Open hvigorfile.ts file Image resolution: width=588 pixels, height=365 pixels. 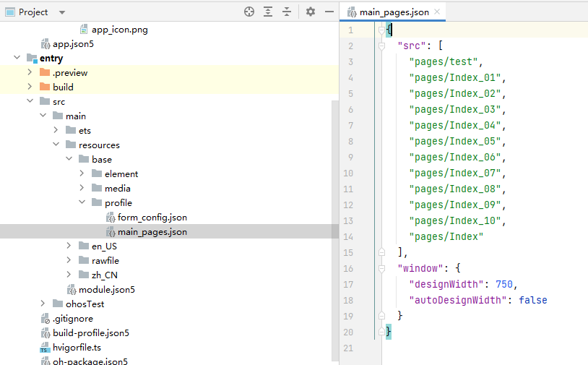click(x=77, y=348)
